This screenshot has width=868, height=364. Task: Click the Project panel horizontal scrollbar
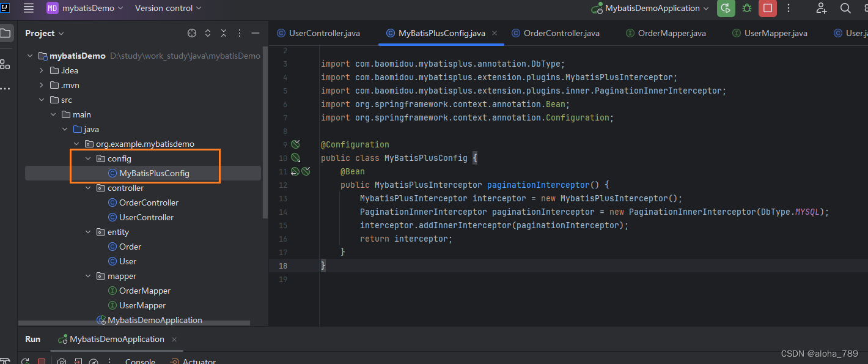point(134,323)
